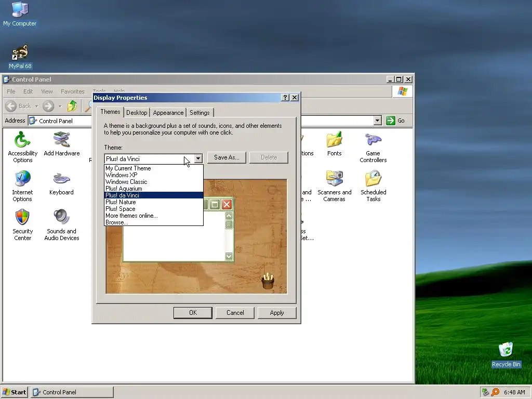Click the Save As... button

point(227,157)
